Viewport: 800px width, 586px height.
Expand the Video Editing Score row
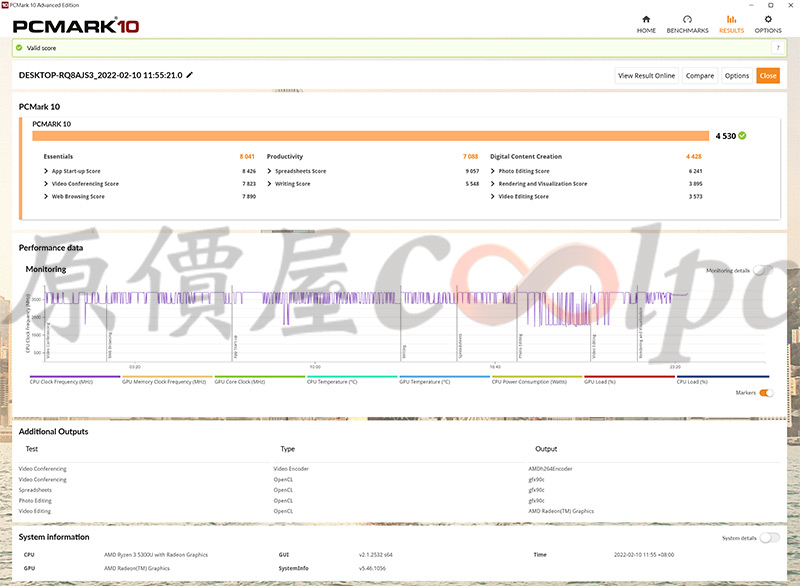click(493, 196)
